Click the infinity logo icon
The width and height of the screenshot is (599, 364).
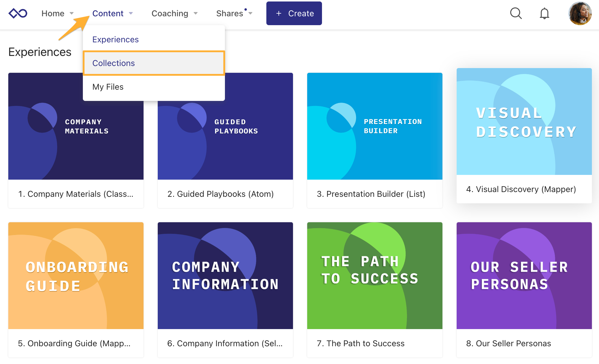coord(18,13)
